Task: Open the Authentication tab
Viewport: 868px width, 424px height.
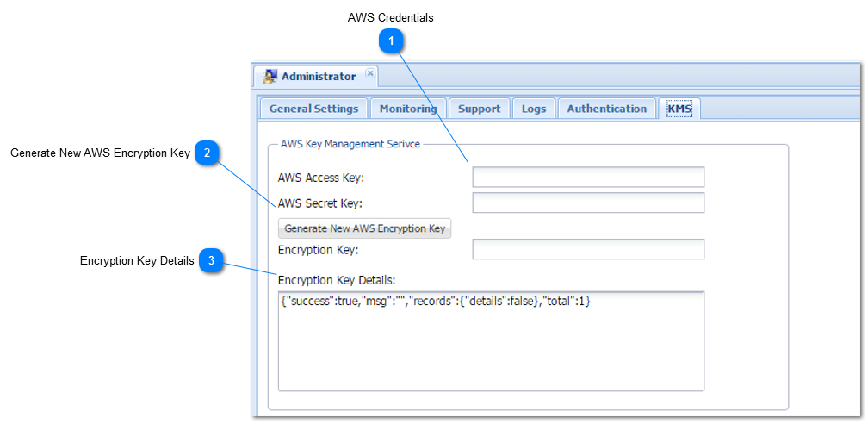Action: pyautogui.click(x=607, y=109)
